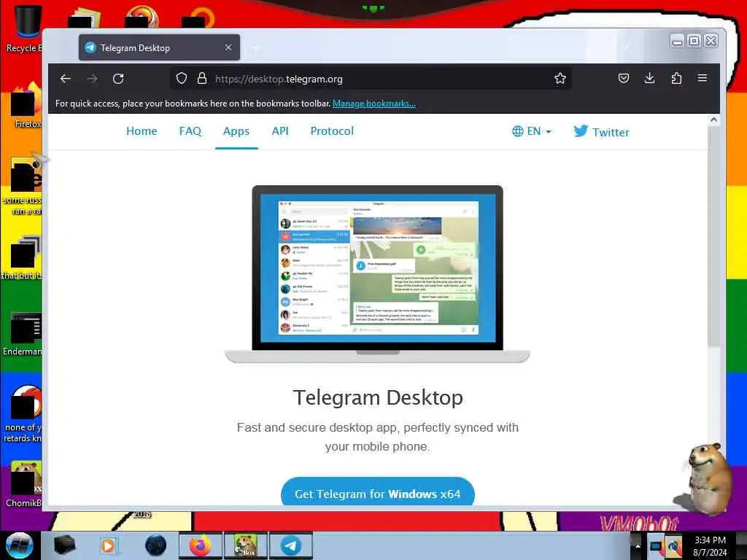This screenshot has height=560, width=747.
Task: Click the network icon in system tray
Action: (657, 546)
